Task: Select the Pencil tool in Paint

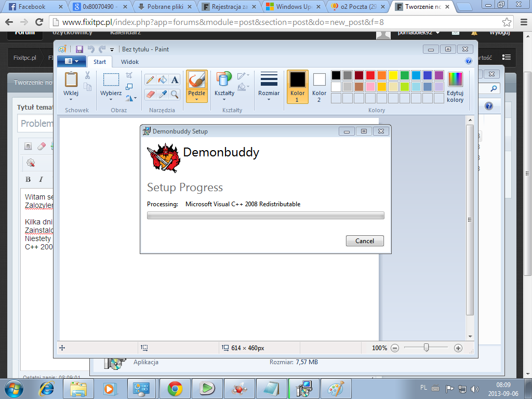Action: coord(150,79)
